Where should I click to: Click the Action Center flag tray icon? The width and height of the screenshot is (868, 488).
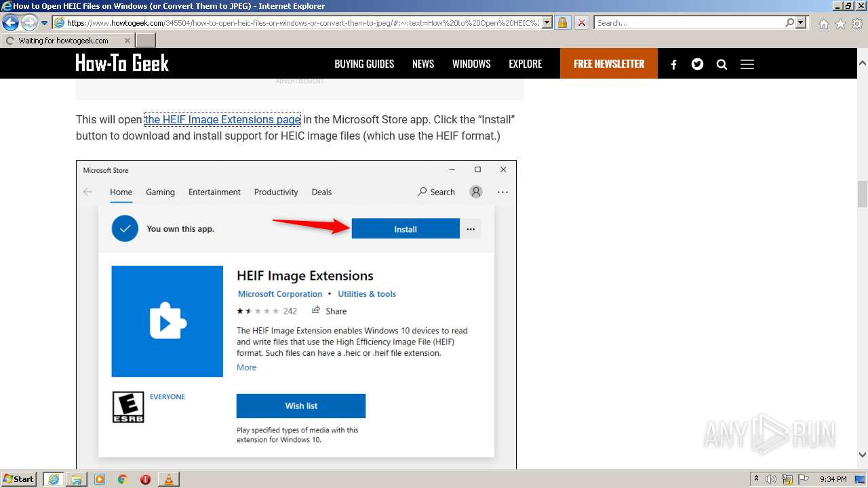[804, 479]
